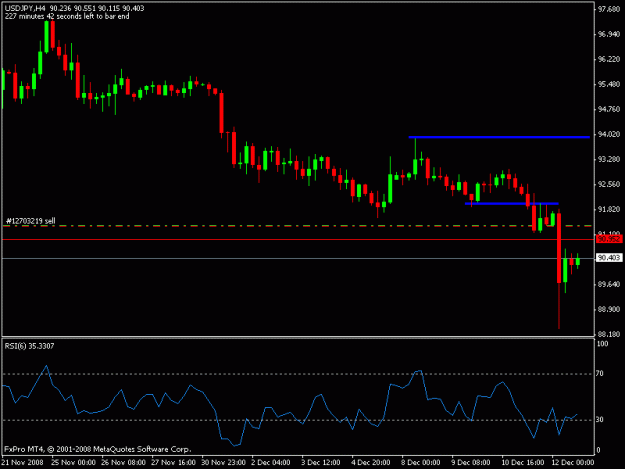
Task: Select the lower blue line near 91.820
Action: 511,204
